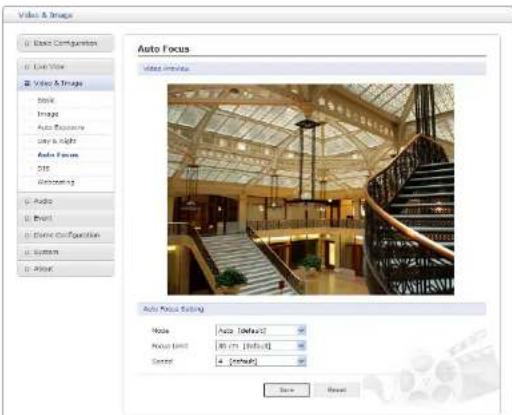The width and height of the screenshot is (512, 415).
Task: Open the DIS settings page
Action: pyautogui.click(x=43, y=168)
